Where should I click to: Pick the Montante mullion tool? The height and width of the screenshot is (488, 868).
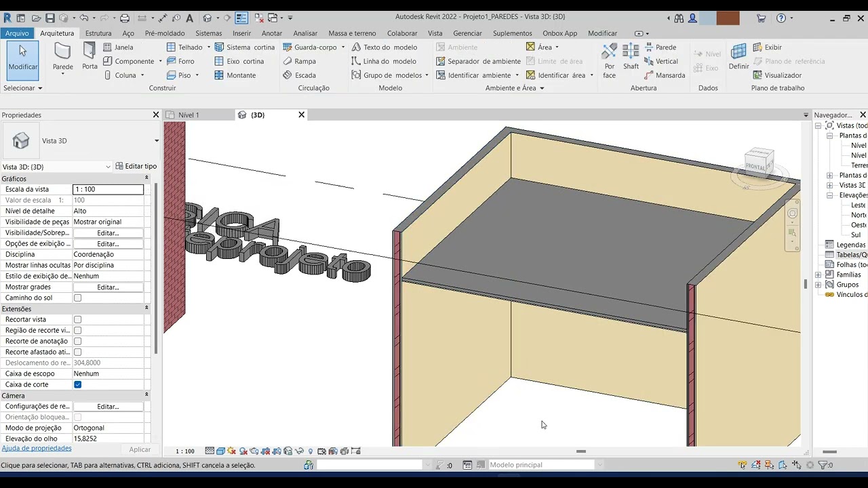tap(235, 75)
